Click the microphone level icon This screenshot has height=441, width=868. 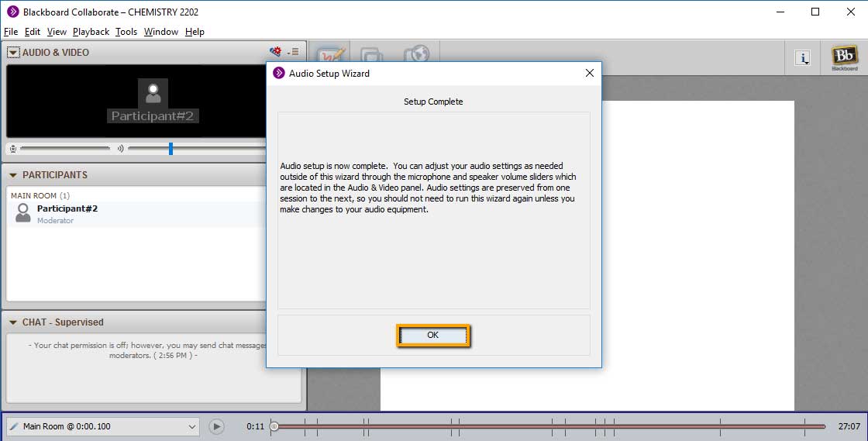coord(13,149)
